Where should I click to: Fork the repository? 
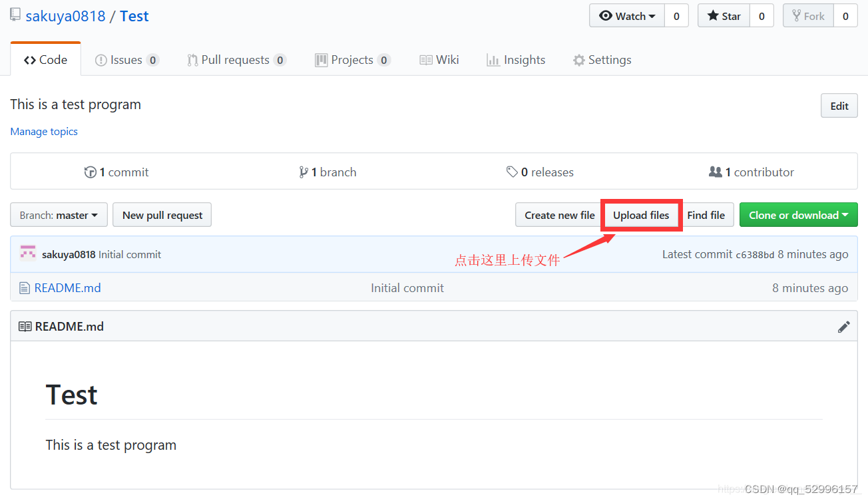tap(809, 16)
